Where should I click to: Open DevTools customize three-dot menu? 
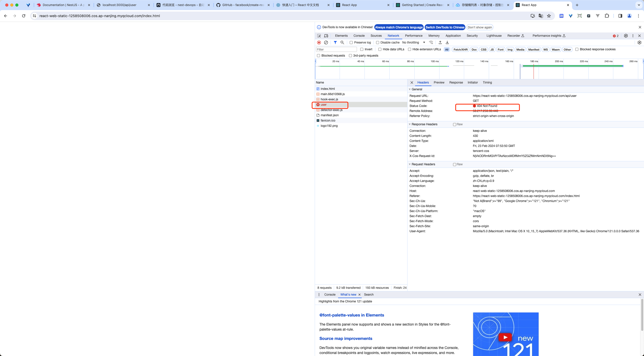633,36
